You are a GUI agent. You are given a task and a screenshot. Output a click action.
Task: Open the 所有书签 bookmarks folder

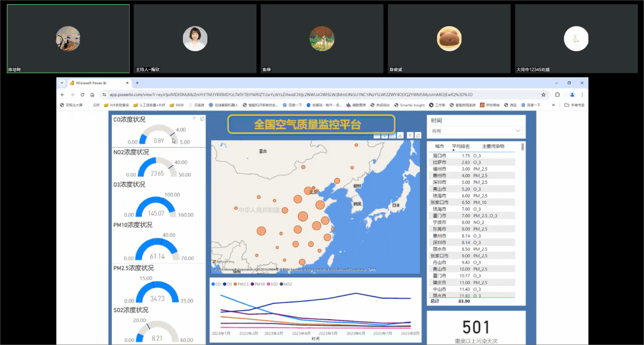pos(574,105)
